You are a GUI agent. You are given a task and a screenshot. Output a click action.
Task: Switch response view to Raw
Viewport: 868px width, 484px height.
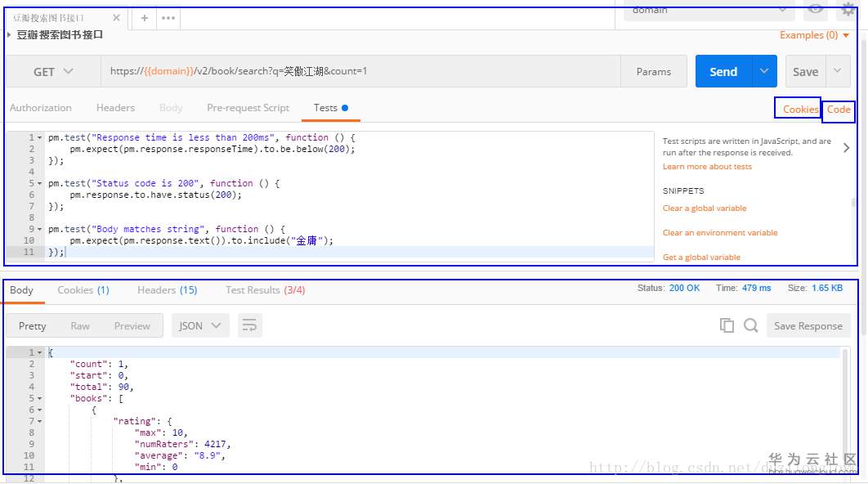[x=80, y=325]
